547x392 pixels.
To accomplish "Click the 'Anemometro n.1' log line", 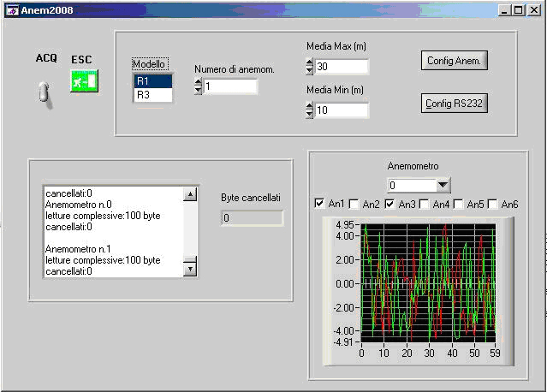I will coord(78,249).
